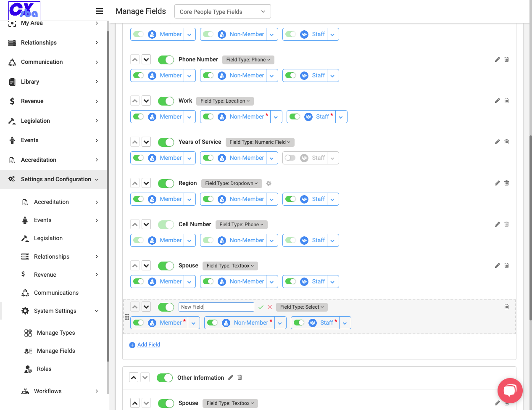This screenshot has height=410, width=532.
Task: Open Field Type: Location dropdown
Action: point(225,101)
